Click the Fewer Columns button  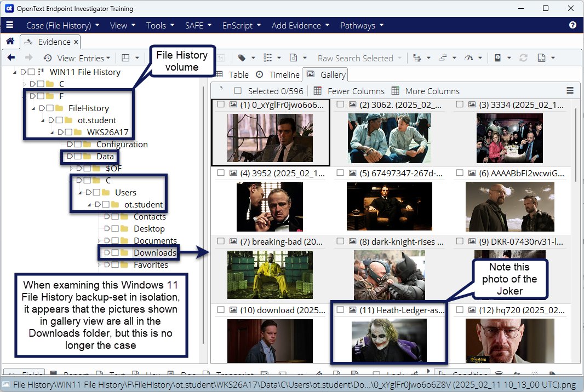(349, 91)
